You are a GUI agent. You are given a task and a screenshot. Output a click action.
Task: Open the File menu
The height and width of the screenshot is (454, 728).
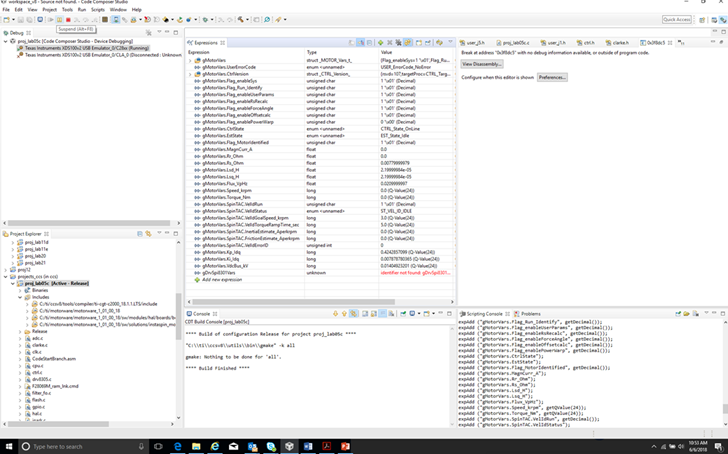(x=6, y=9)
